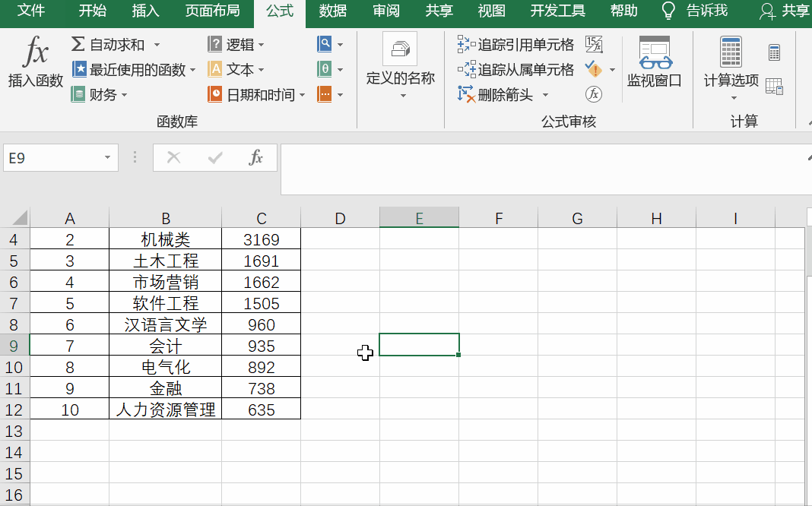Select column A header
Screen dimensions: 812x506
(69, 218)
